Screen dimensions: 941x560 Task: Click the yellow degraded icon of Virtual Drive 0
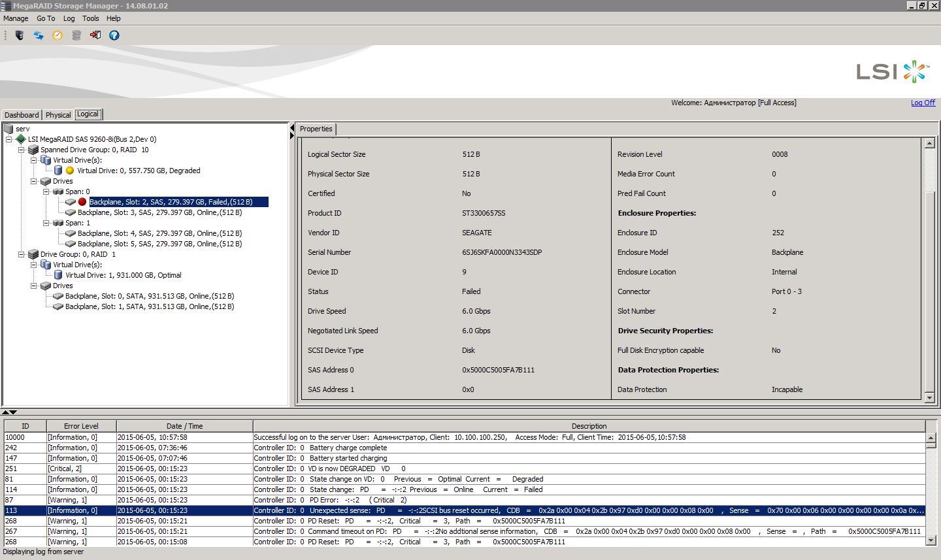(x=70, y=171)
